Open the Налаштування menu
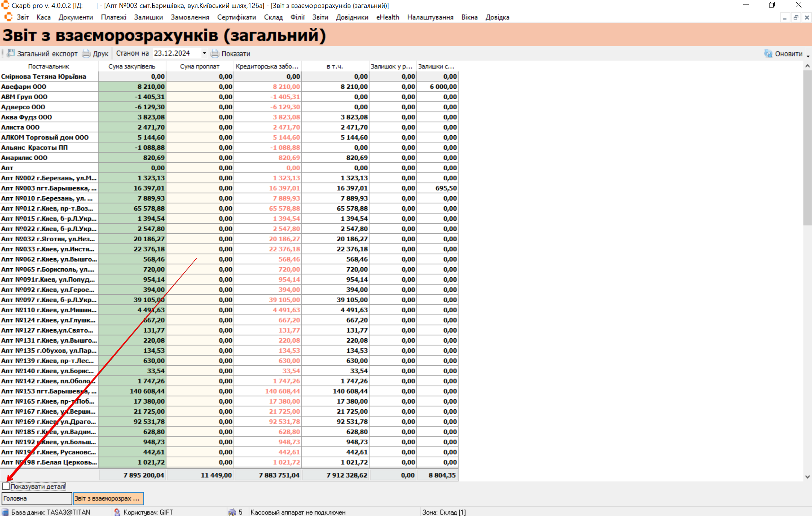Image resolution: width=812 pixels, height=516 pixels. coord(430,17)
